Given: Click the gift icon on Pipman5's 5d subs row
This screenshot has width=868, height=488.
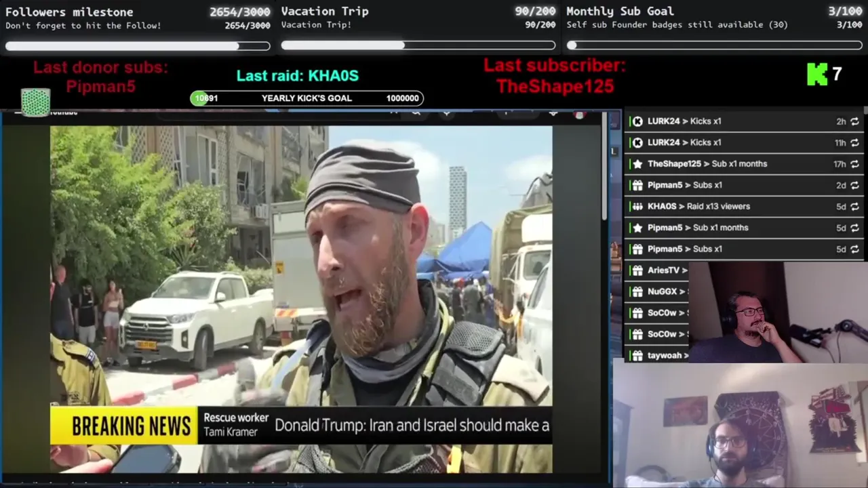Looking at the screenshot, I should click(x=637, y=249).
